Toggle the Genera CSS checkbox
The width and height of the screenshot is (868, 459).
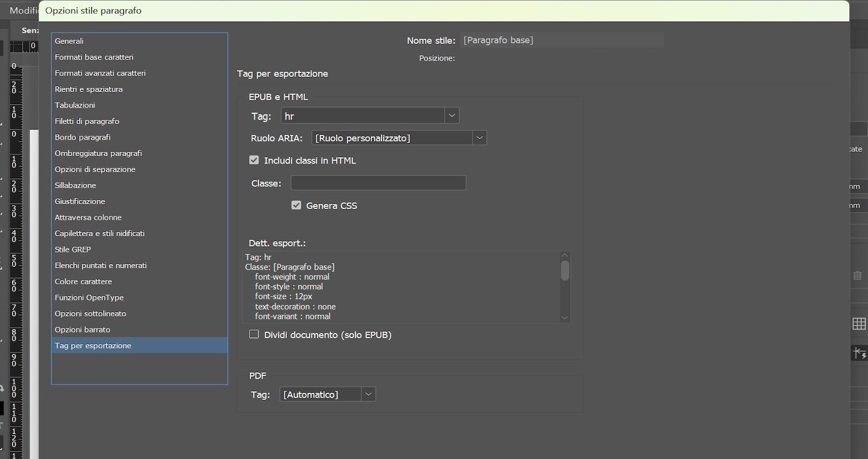pyautogui.click(x=296, y=205)
